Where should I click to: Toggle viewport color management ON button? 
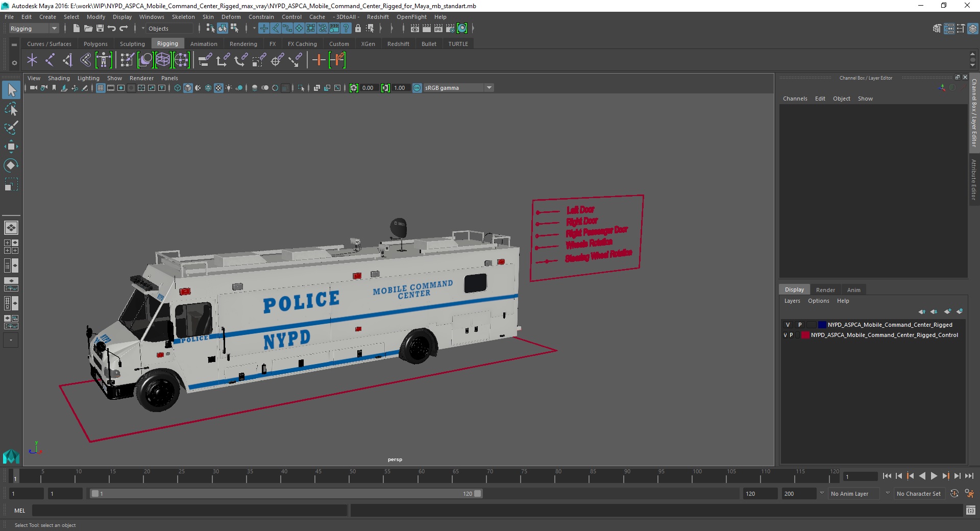pyautogui.click(x=417, y=88)
